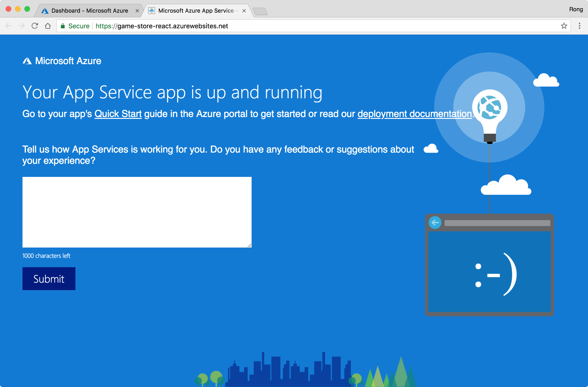Reload the current page
The width and height of the screenshot is (588, 387).
click(x=35, y=26)
